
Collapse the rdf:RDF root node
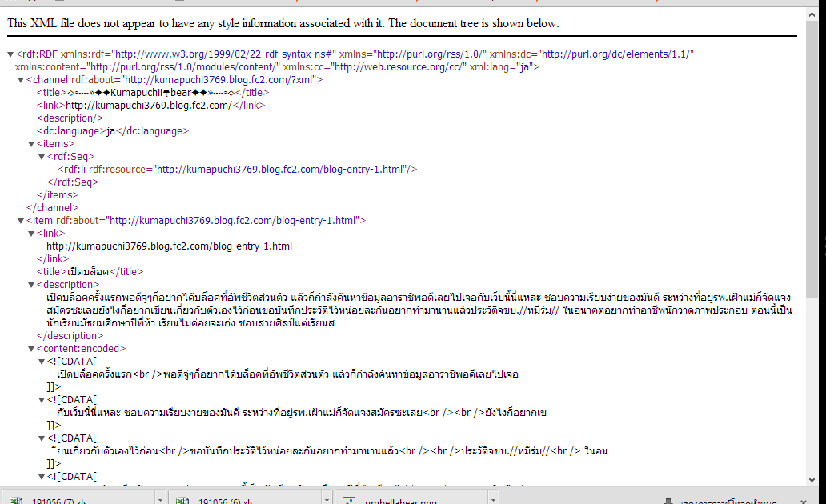(x=10, y=54)
